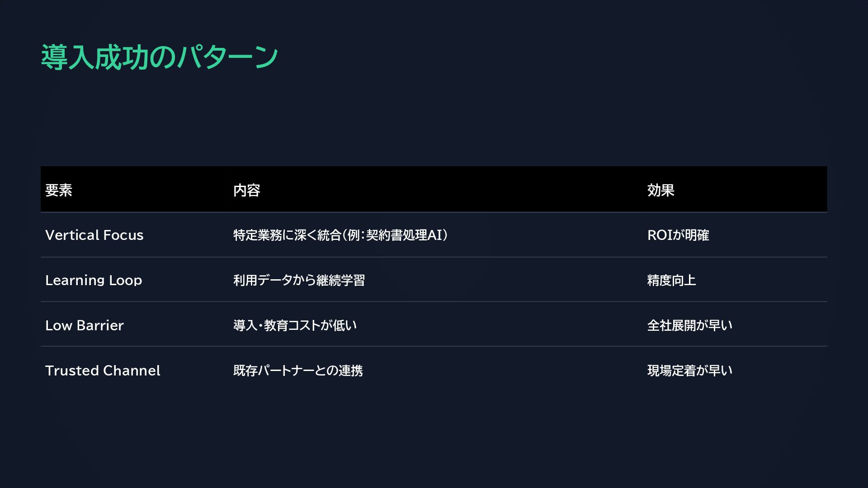Viewport: 868px width, 488px height.
Task: Select the 内容 column header
Action: coord(246,190)
